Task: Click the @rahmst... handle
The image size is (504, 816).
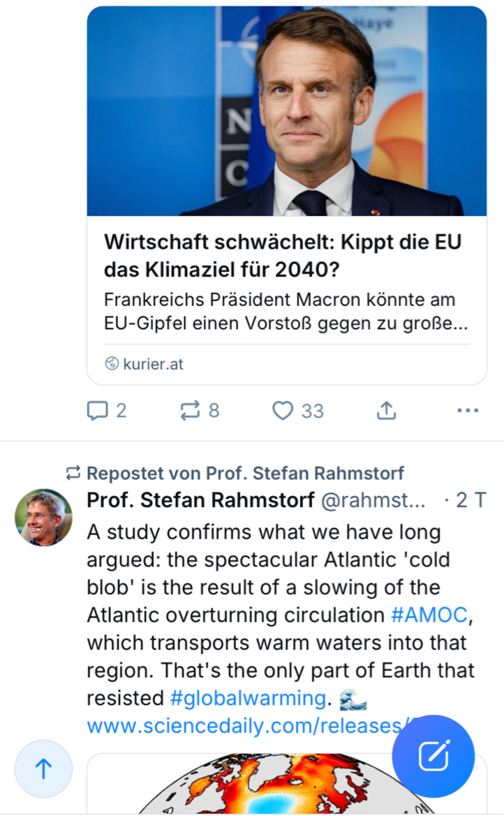Action: (x=372, y=500)
